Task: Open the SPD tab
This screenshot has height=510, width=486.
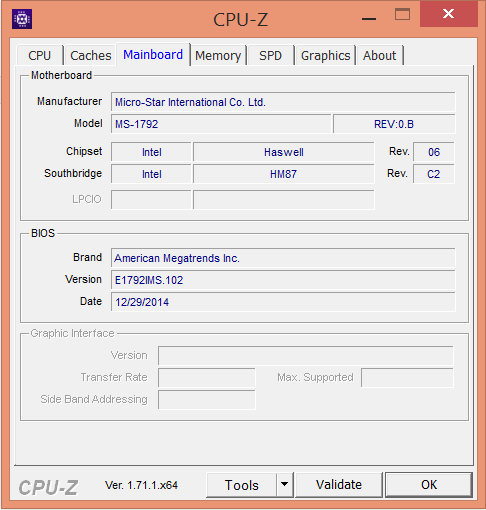Action: tap(270, 55)
